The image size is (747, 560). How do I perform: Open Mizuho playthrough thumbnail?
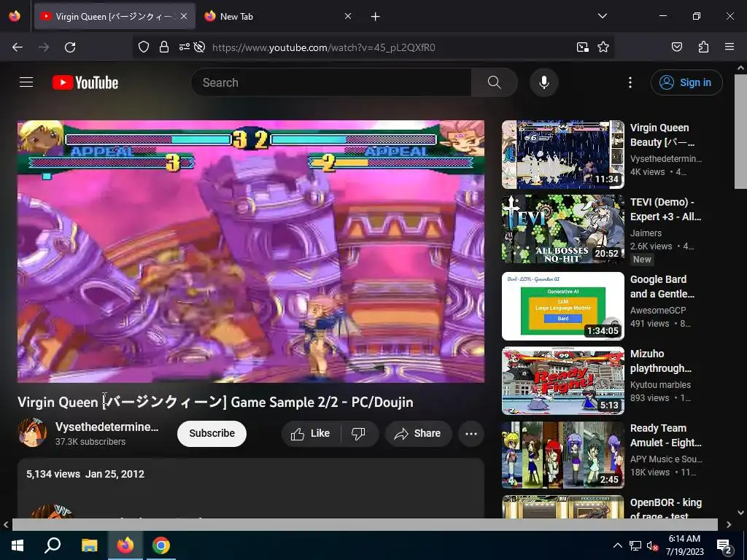pyautogui.click(x=562, y=381)
